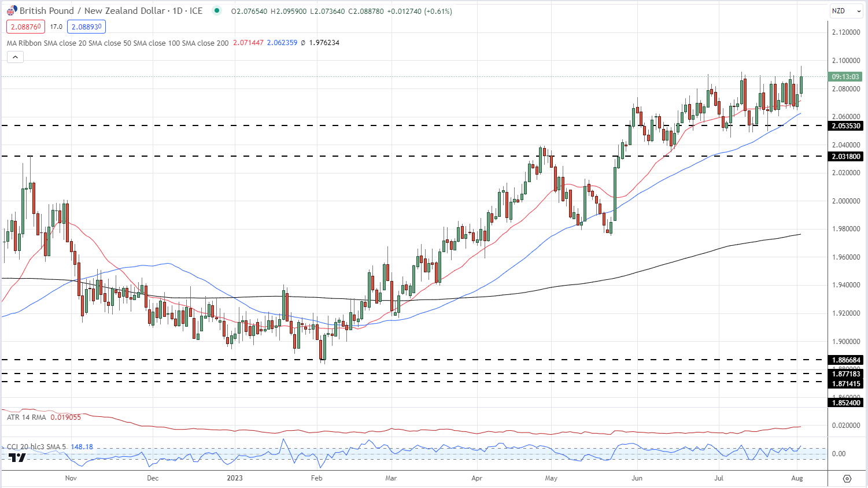Select the 2.031800 horizontal line price label
Screen dimensions: 868x488
click(x=845, y=156)
